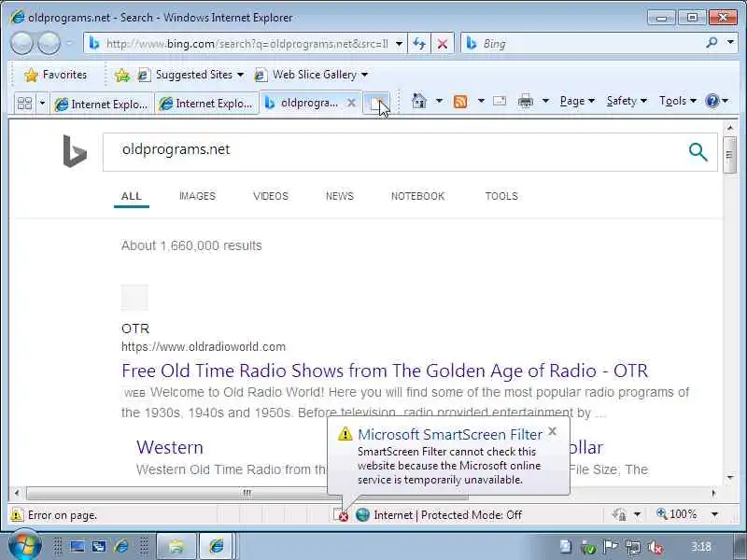Switch to second Internet Explorer tab

(206, 104)
